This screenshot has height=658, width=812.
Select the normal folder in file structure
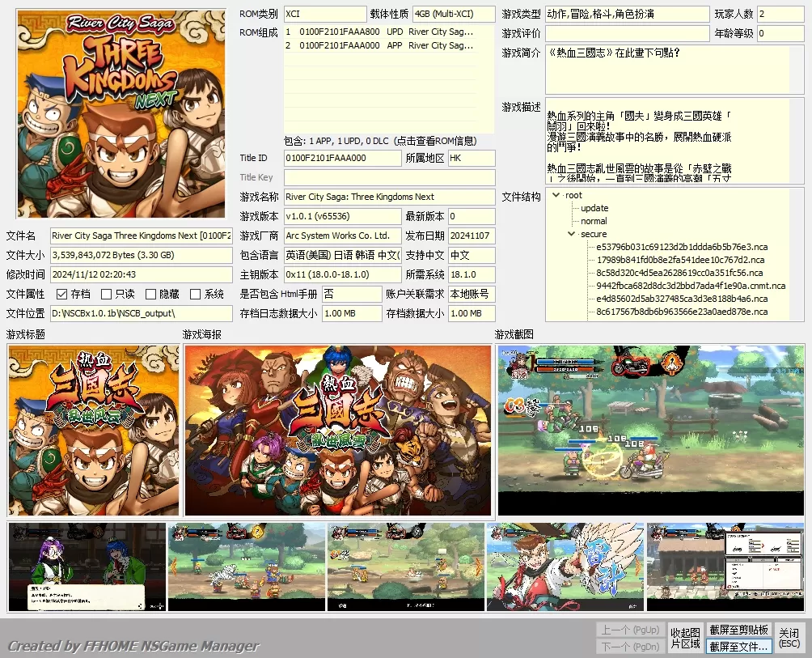point(594,221)
